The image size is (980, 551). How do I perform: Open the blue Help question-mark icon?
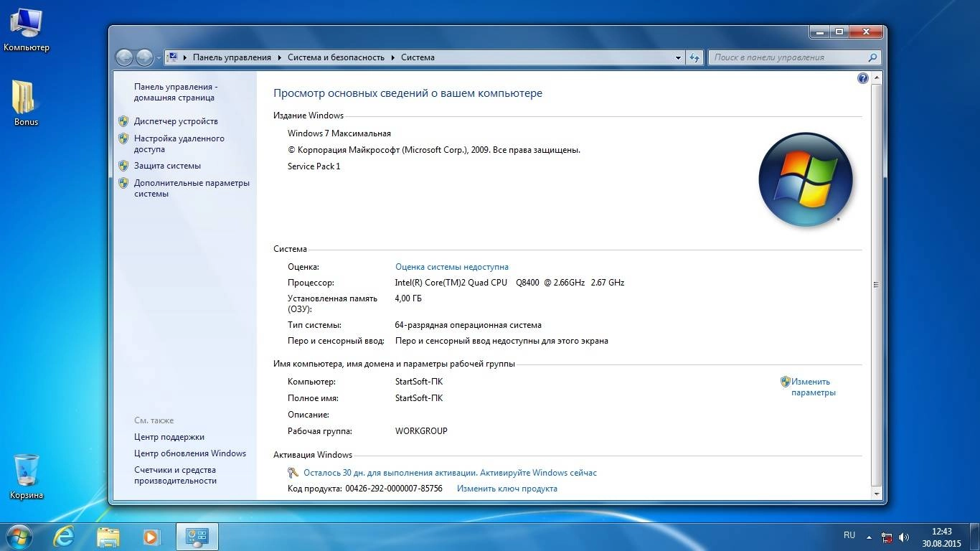(862, 78)
